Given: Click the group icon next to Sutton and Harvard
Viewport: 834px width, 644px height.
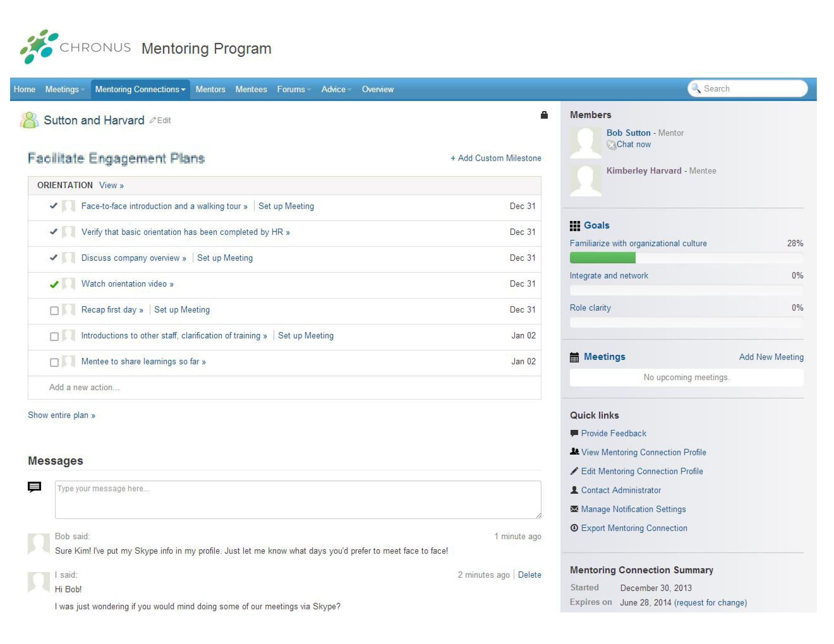Looking at the screenshot, I should point(29,120).
